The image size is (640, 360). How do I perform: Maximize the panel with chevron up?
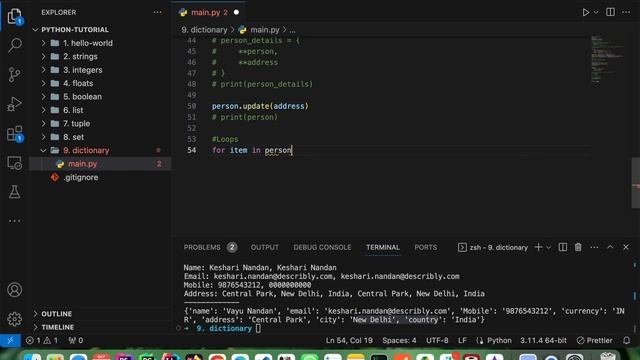[610, 247]
